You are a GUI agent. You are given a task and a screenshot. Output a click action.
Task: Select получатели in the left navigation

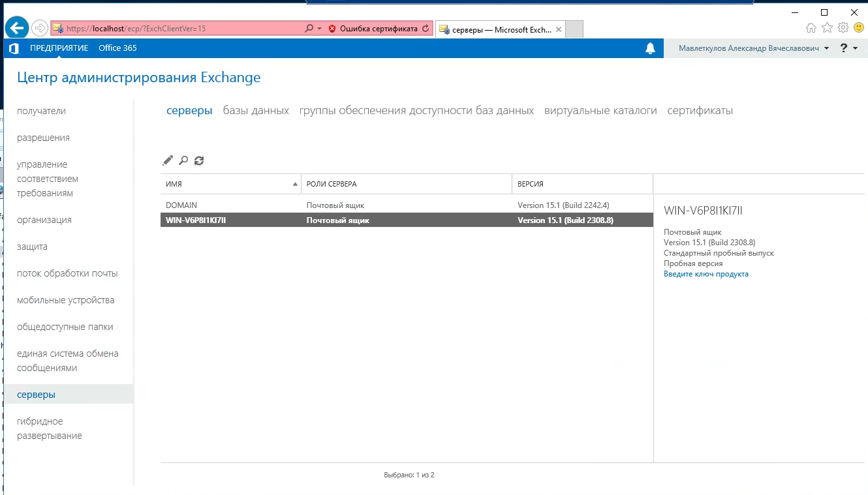tap(41, 111)
